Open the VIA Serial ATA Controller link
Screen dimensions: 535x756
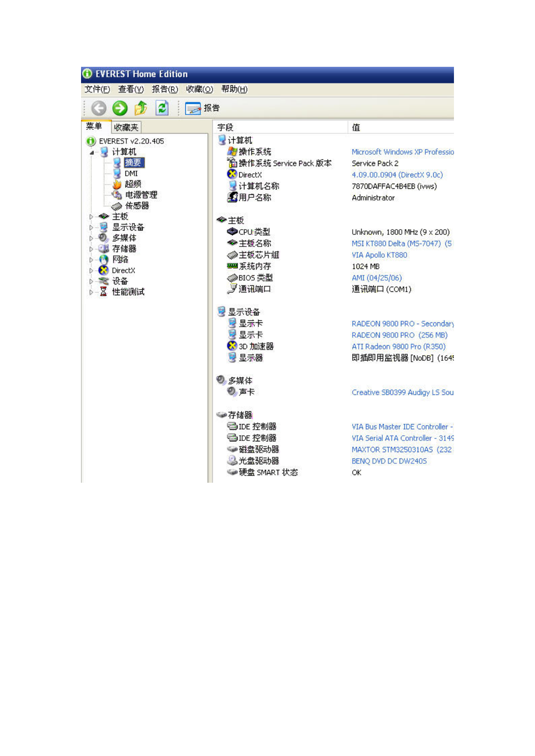pyautogui.click(x=403, y=438)
